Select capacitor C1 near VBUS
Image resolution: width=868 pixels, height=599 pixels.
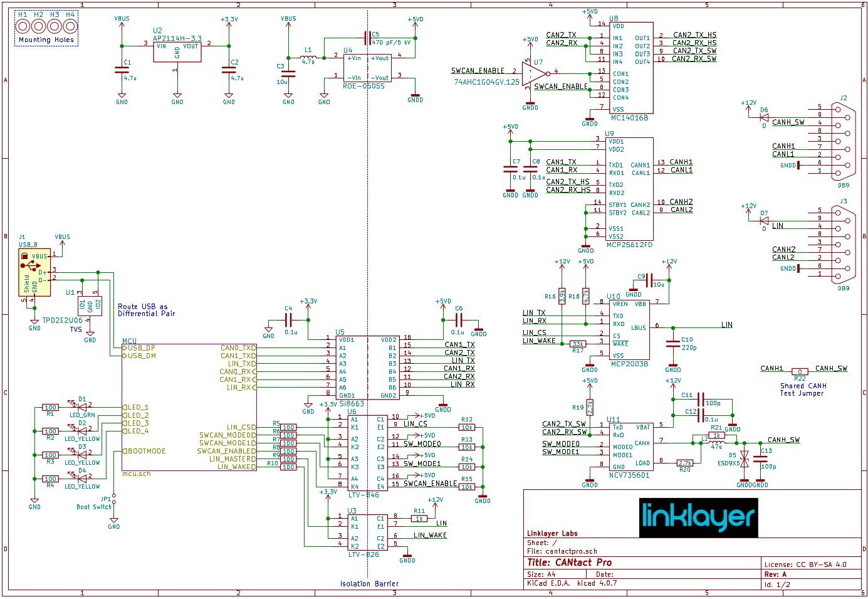click(x=122, y=70)
